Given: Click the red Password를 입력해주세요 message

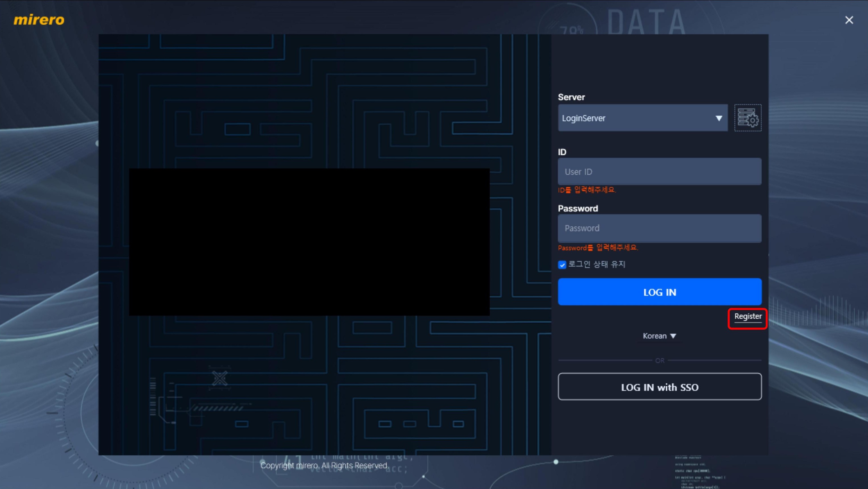Looking at the screenshot, I should (598, 248).
